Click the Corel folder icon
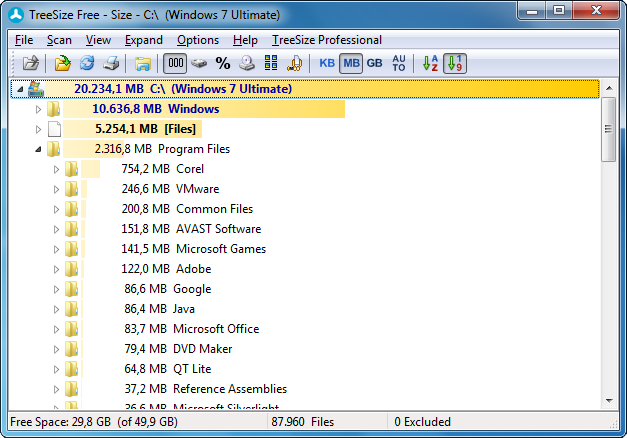The height and width of the screenshot is (438, 627). pyautogui.click(x=72, y=169)
